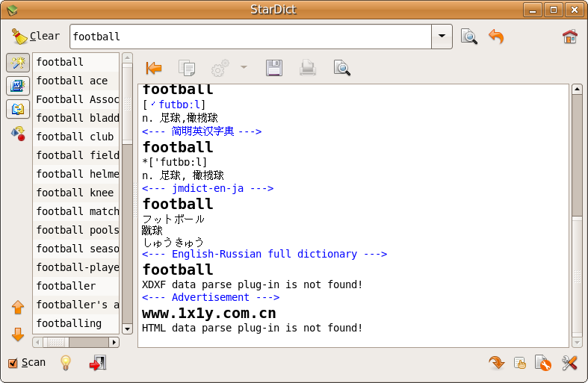Save the definition with floppy icon
Image resolution: width=588 pixels, height=383 pixels.
coord(274,68)
